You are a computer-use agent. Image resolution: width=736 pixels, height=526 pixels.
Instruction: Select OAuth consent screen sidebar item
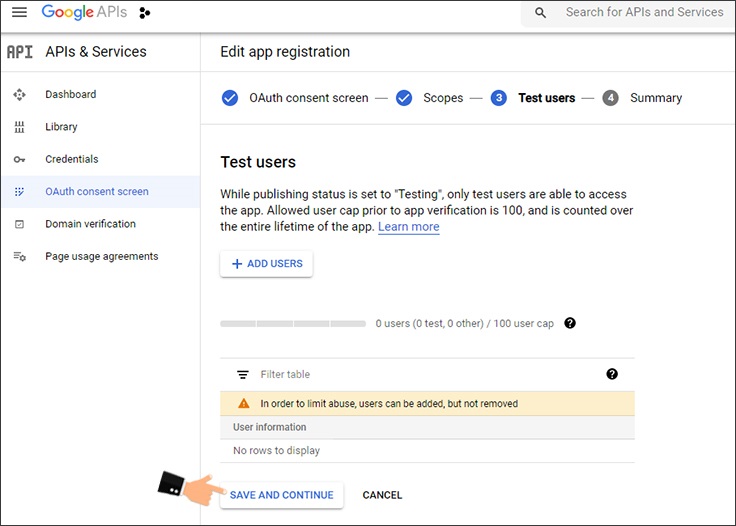[96, 192]
